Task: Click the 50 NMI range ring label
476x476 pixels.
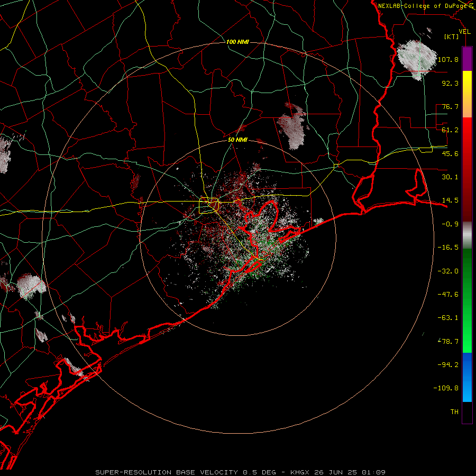Action: [x=237, y=140]
